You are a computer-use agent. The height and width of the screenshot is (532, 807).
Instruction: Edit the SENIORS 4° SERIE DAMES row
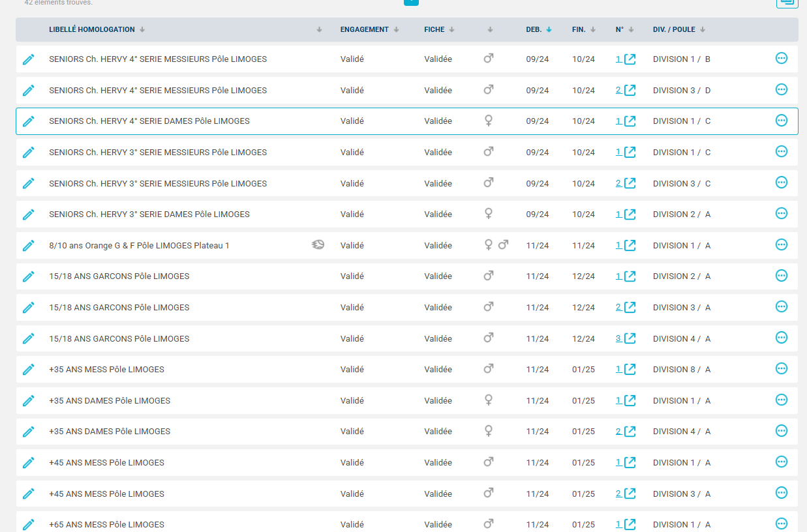28,121
